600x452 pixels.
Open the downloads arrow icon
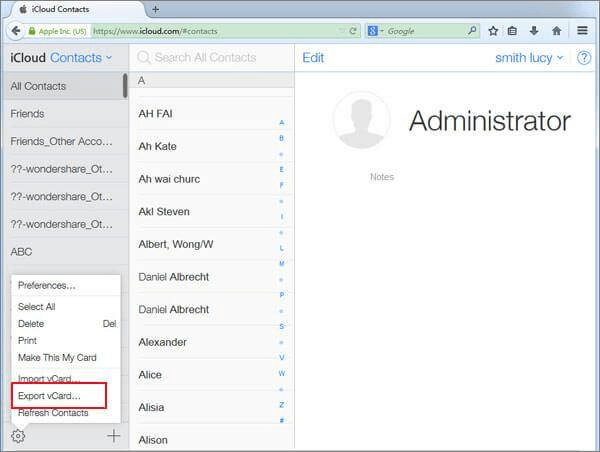point(534,31)
